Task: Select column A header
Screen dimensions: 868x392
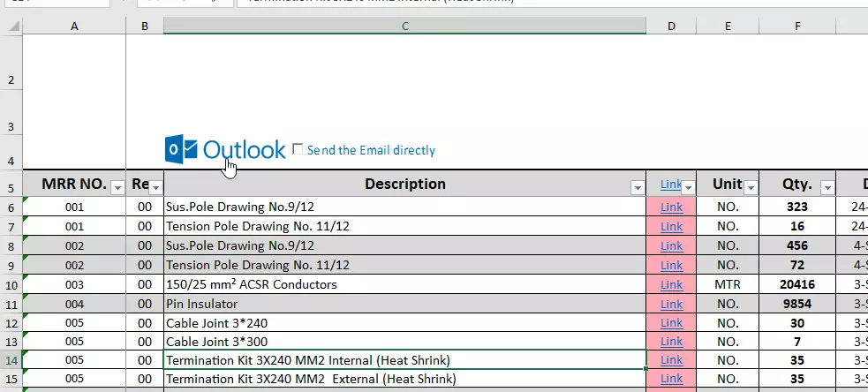Action: pyautogui.click(x=74, y=26)
